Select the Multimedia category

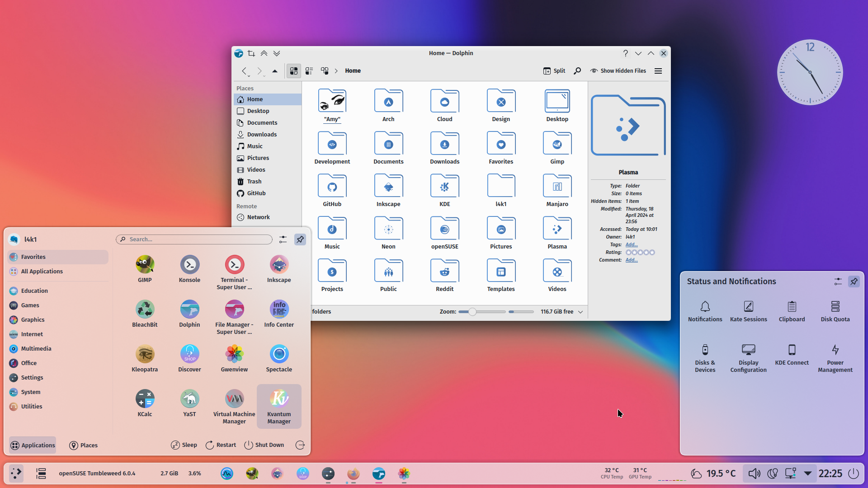(58, 349)
